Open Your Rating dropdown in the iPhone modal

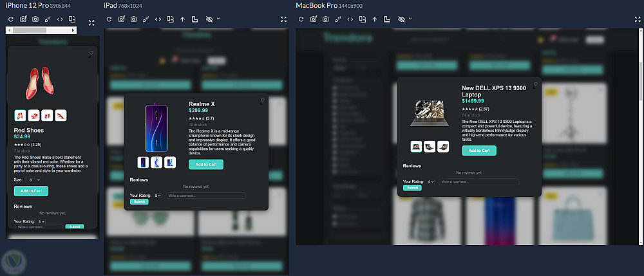pos(41,221)
